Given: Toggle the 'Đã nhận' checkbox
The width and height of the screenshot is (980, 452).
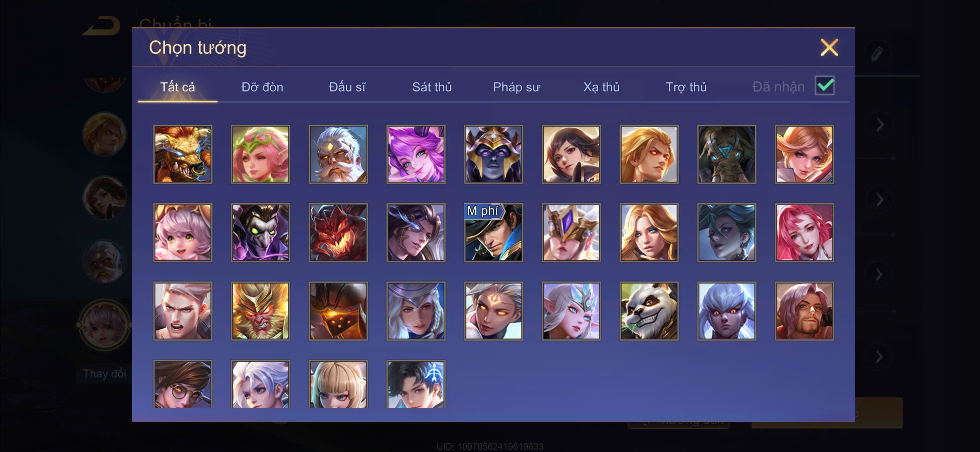Looking at the screenshot, I should pos(824,85).
